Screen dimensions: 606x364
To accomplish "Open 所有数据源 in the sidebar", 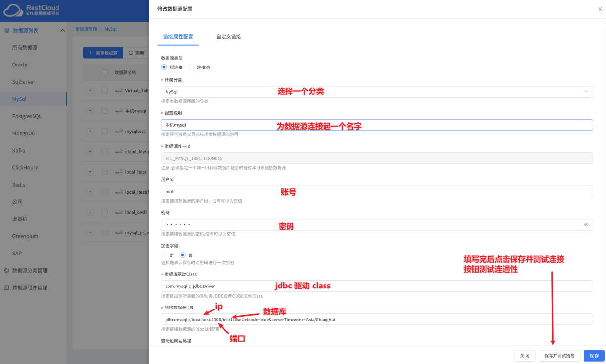I will click(x=25, y=47).
